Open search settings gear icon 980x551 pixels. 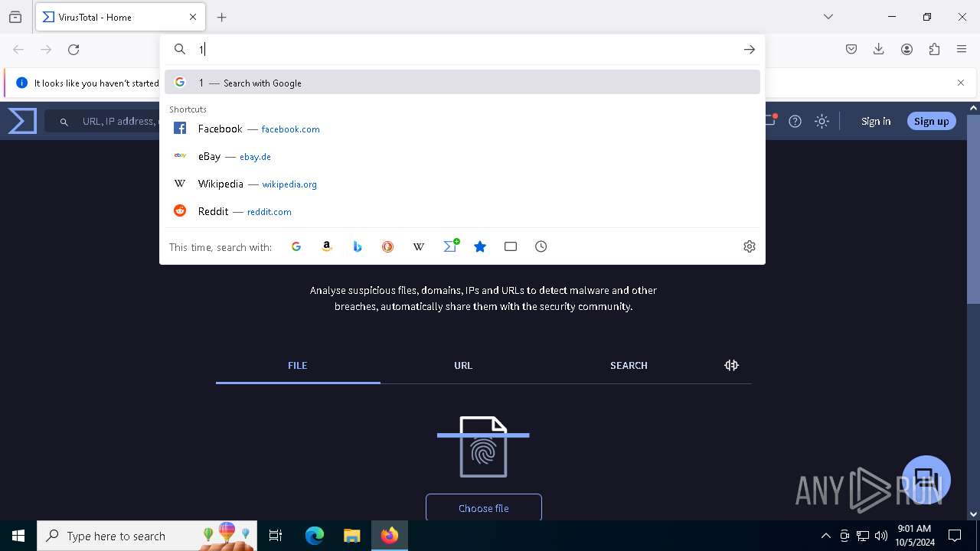tap(750, 246)
